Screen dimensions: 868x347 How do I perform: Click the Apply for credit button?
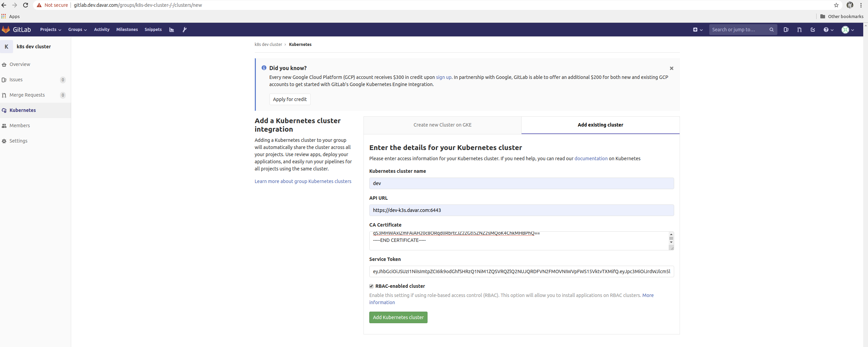290,99
